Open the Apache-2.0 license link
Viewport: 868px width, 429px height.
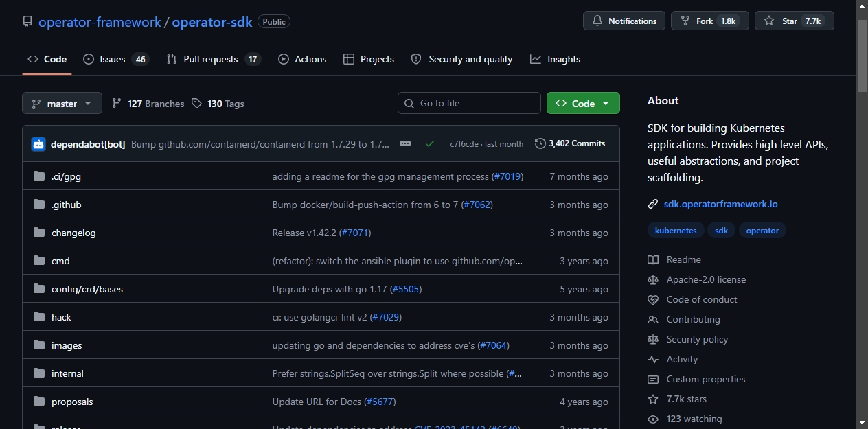706,279
